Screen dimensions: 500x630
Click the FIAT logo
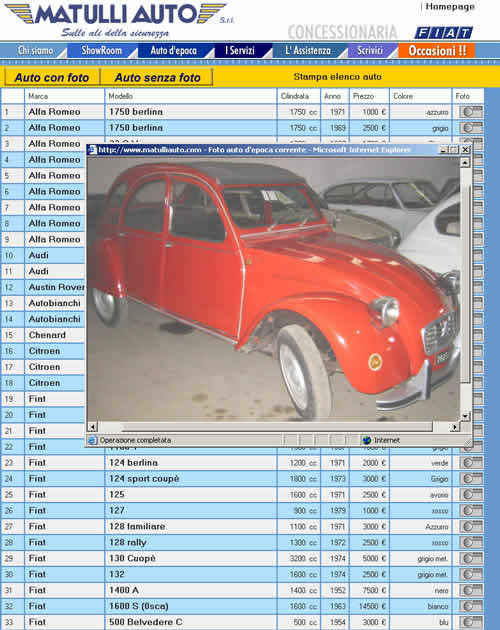pyautogui.click(x=443, y=33)
